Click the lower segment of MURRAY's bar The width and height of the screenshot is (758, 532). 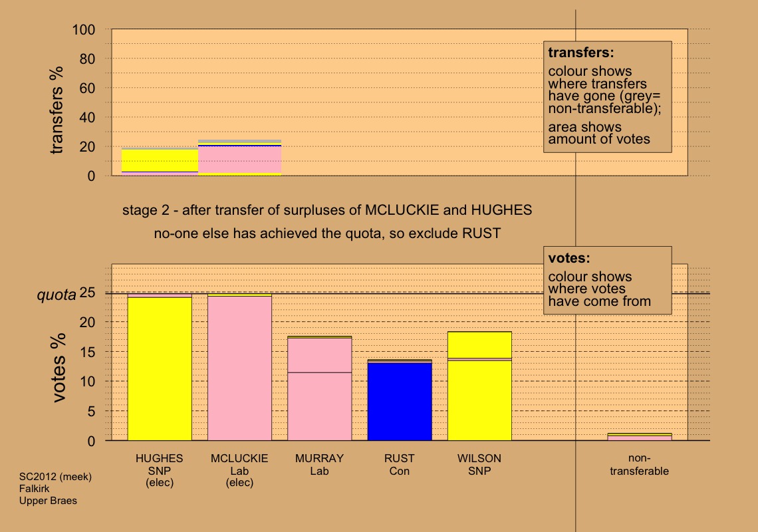tap(319, 406)
